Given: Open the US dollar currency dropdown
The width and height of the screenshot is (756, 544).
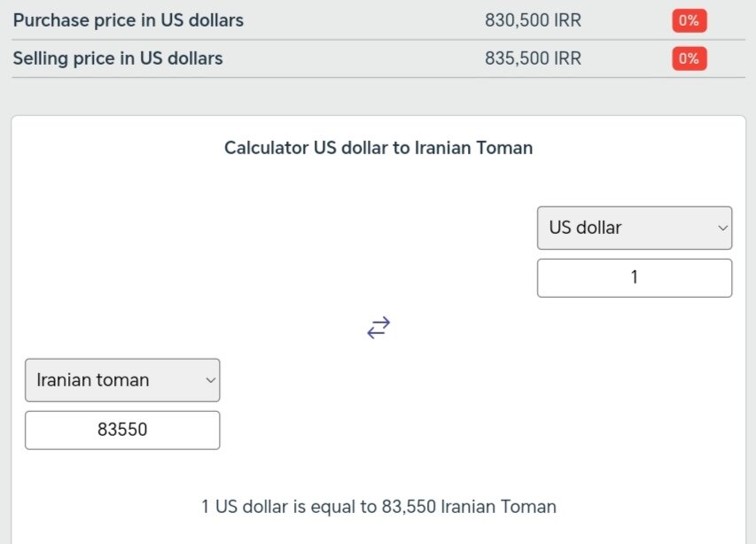Looking at the screenshot, I should coord(634,228).
